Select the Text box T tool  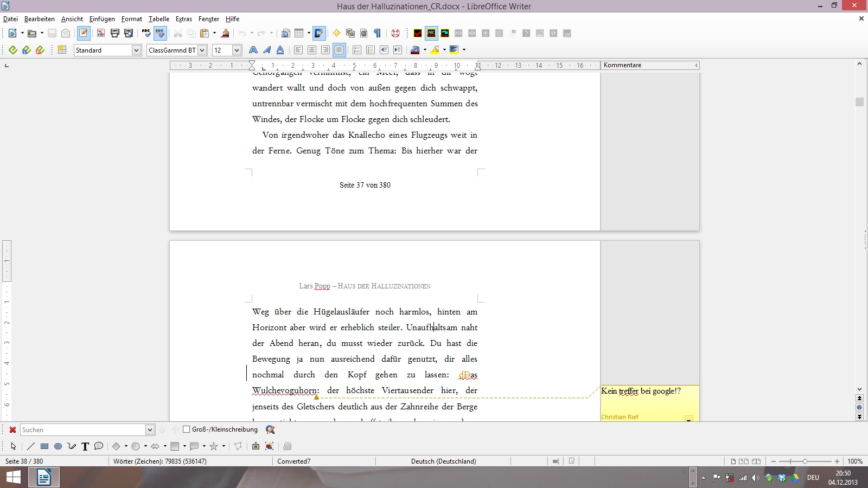85,446
